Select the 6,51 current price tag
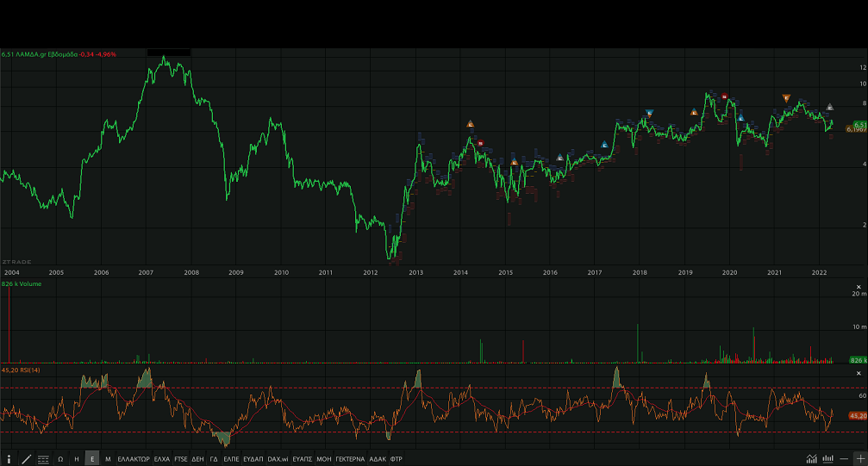Image resolution: width=868 pixels, height=466 pixels. (860, 125)
